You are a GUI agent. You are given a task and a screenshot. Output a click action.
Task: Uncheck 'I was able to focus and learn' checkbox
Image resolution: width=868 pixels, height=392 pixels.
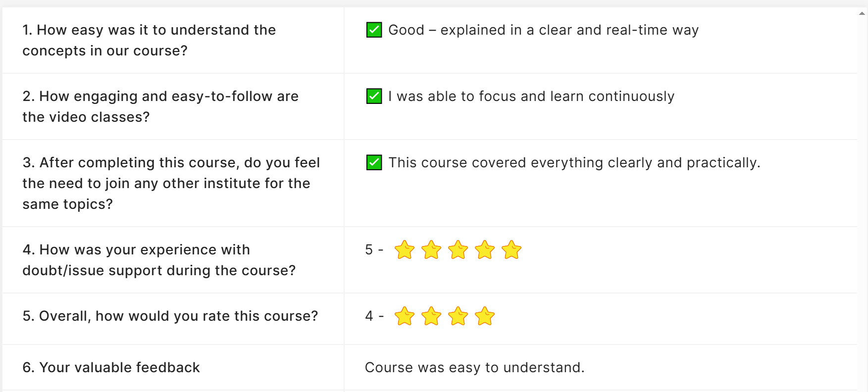pyautogui.click(x=374, y=96)
